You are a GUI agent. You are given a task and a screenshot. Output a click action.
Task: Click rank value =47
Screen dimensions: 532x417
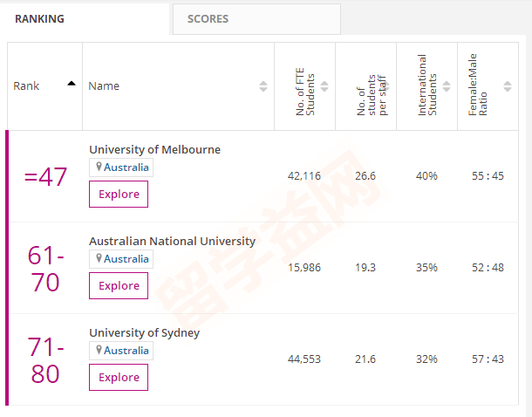[45, 177]
